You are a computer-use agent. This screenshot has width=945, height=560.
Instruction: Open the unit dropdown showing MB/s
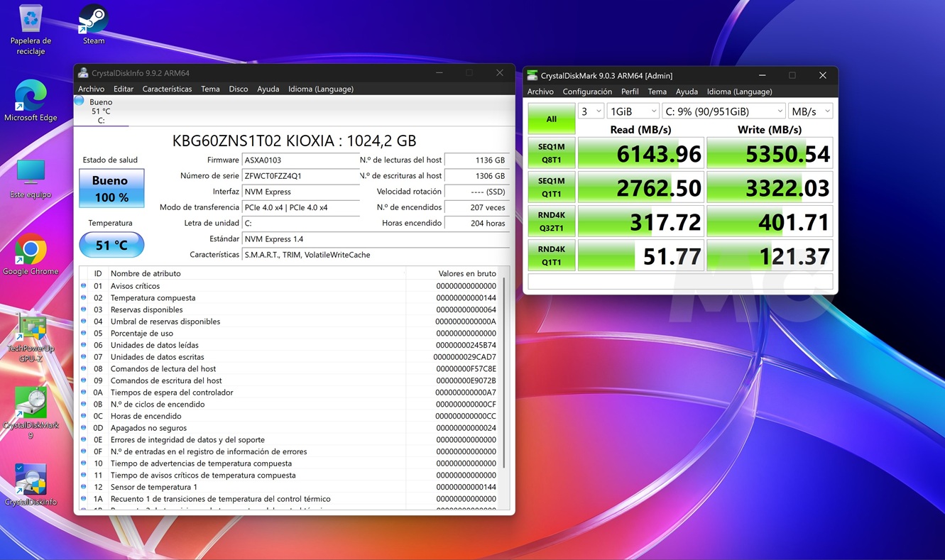tap(810, 111)
